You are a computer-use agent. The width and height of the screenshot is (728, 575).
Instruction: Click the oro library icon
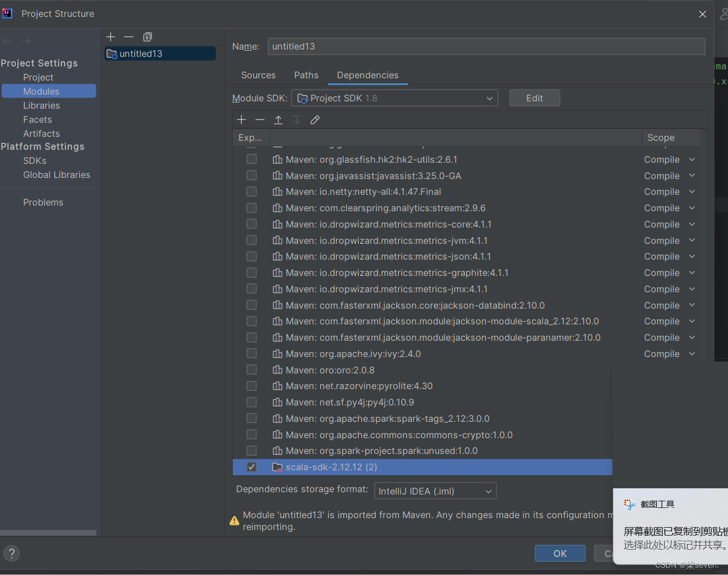click(277, 370)
